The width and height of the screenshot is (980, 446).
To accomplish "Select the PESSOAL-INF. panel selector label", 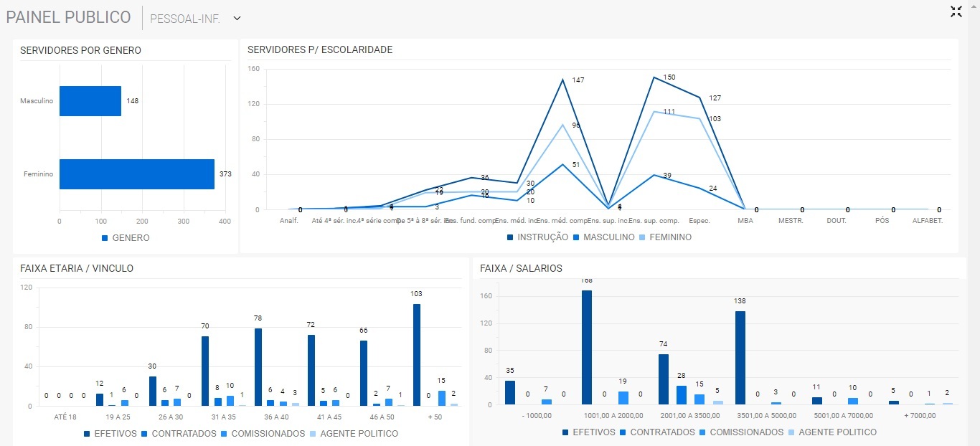I will coord(185,18).
